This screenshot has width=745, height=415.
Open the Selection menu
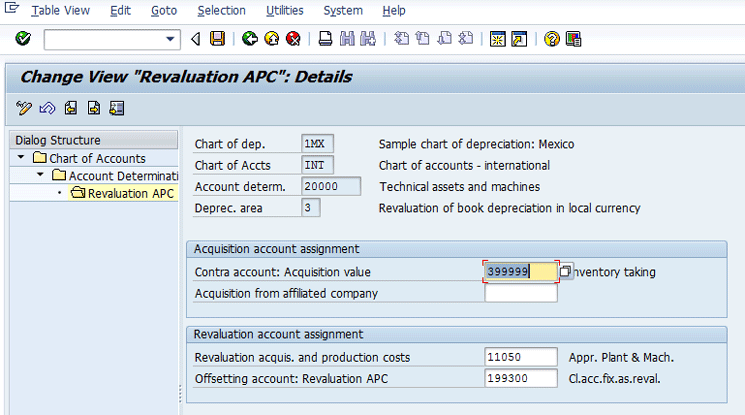[221, 11]
